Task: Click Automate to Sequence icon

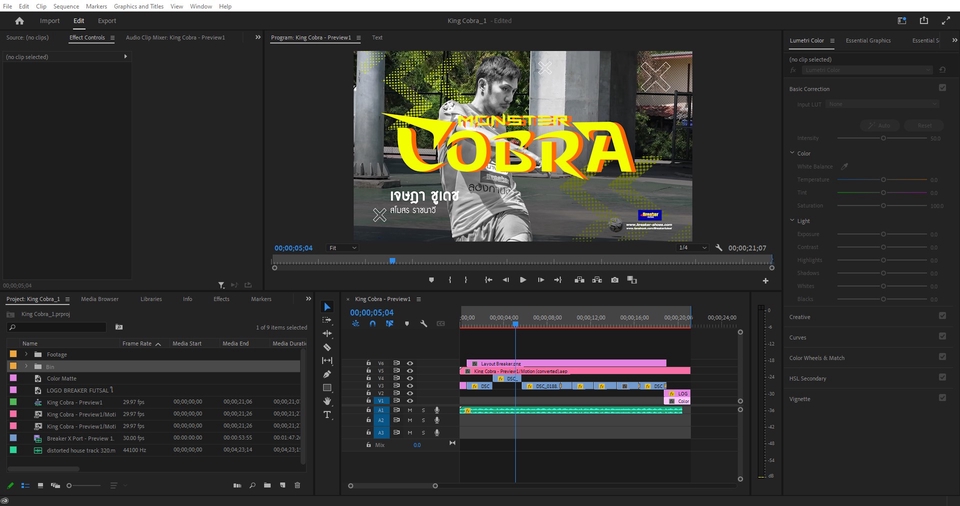Action: click(237, 485)
